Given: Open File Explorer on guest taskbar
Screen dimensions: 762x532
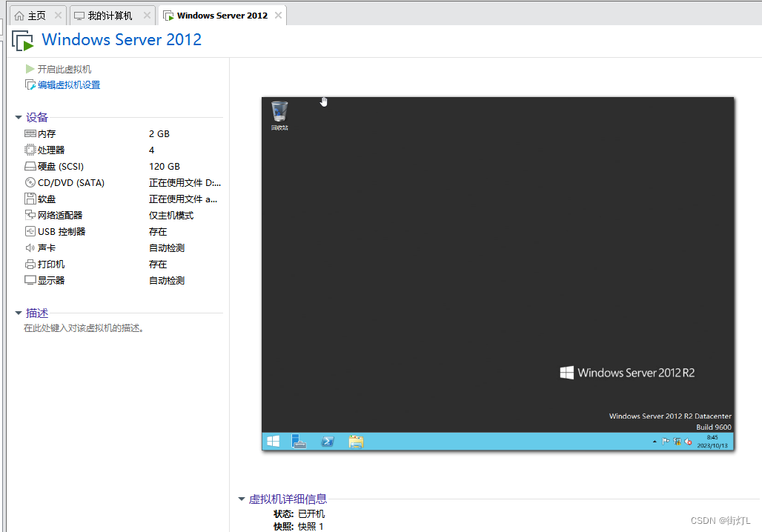Looking at the screenshot, I should [x=356, y=441].
